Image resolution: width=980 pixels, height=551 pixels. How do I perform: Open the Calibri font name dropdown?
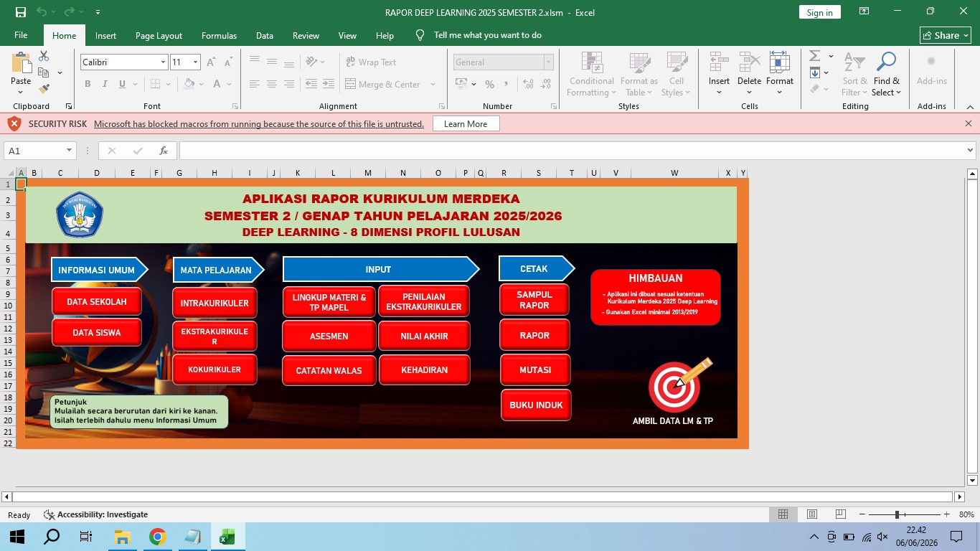(163, 62)
